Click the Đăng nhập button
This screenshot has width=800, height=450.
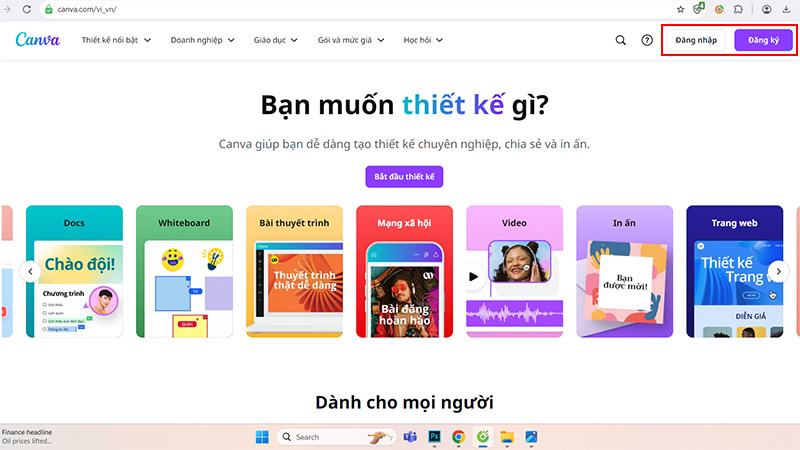(x=696, y=40)
